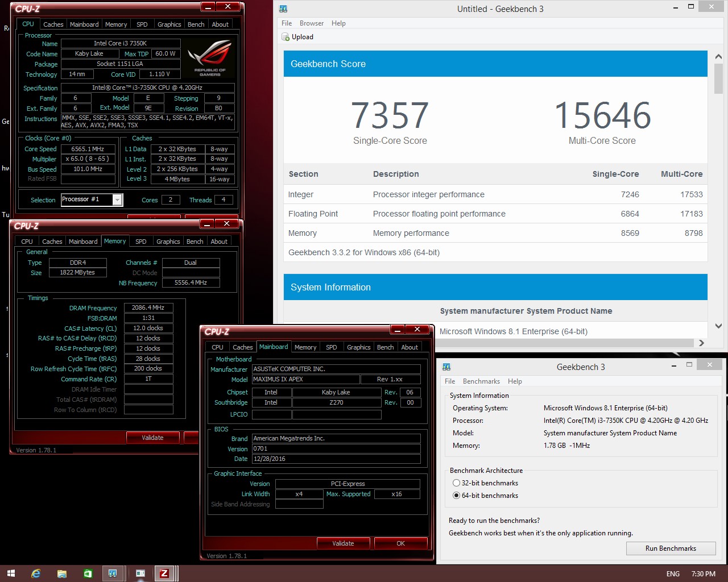728x582 pixels.
Task: Click the Run Benchmarks button
Action: (671, 548)
